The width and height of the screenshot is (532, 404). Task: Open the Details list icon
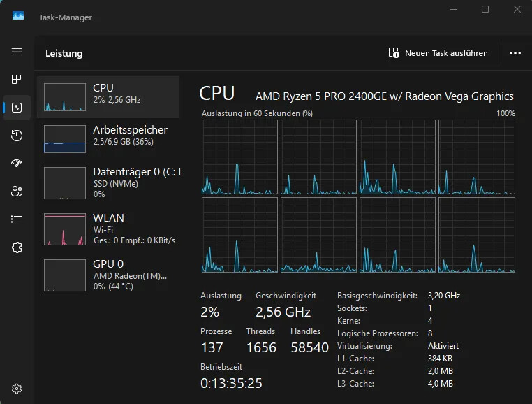17,219
